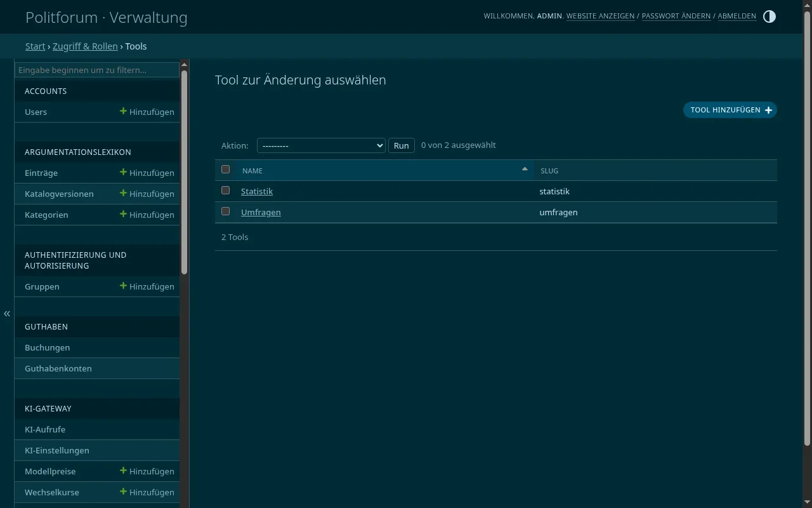The height and width of the screenshot is (508, 812).
Task: Open the Users sidebar item
Action: coord(36,112)
